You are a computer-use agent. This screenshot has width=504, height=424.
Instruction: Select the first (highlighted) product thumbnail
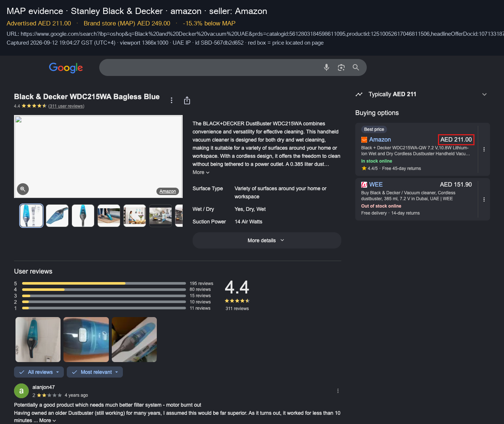[31, 216]
